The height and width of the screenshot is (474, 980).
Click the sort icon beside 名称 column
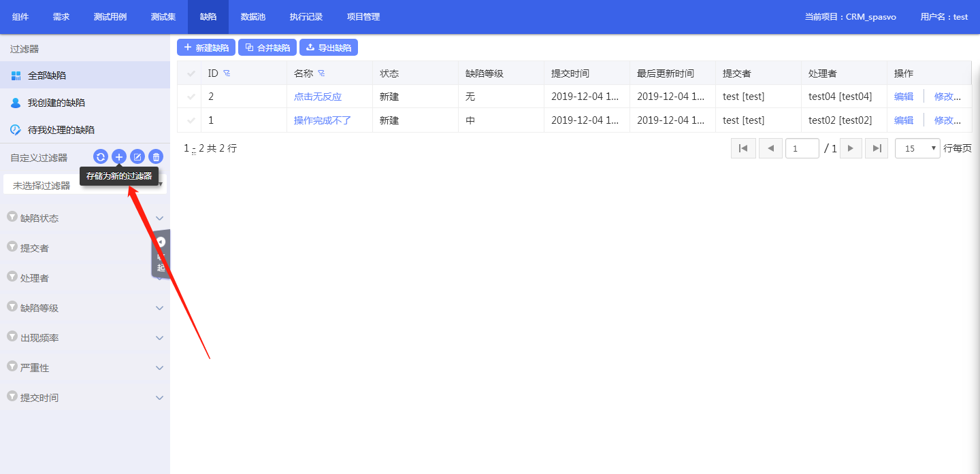pyautogui.click(x=321, y=73)
